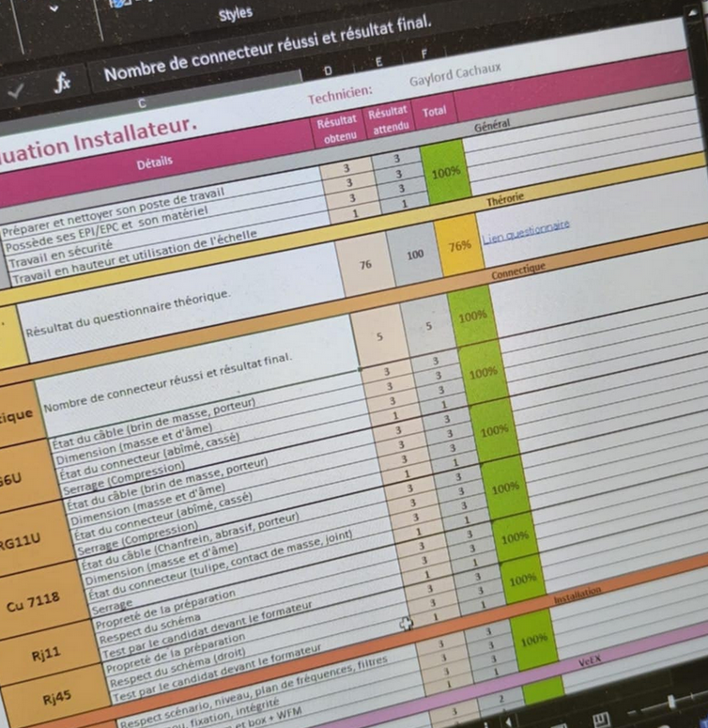
Task: Click the scroll-left arrow at bottom of sheet
Action: pyautogui.click(x=509, y=723)
